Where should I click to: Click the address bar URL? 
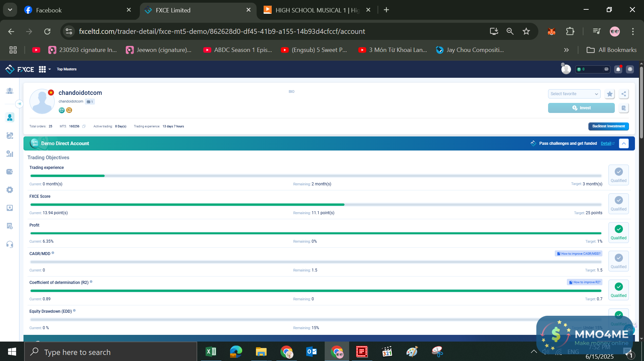pyautogui.click(x=222, y=32)
